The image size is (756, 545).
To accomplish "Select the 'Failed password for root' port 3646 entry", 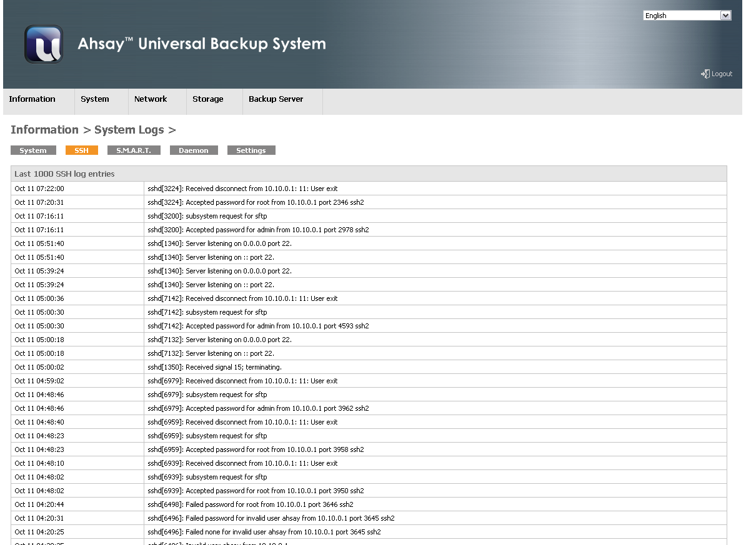I will click(251, 504).
